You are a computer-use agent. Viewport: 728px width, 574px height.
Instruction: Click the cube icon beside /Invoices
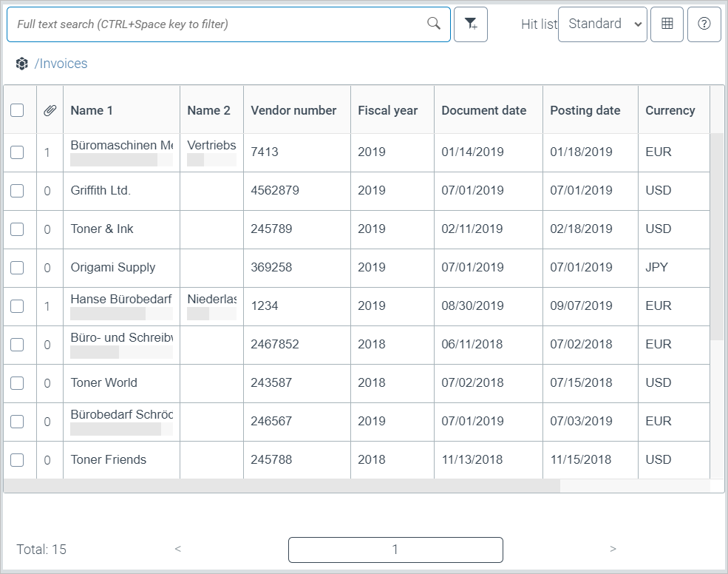coord(21,64)
